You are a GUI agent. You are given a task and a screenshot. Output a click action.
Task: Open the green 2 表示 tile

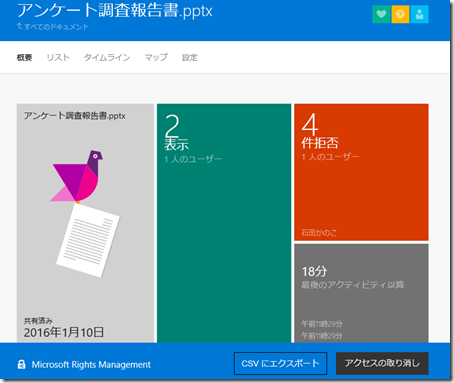(x=224, y=223)
